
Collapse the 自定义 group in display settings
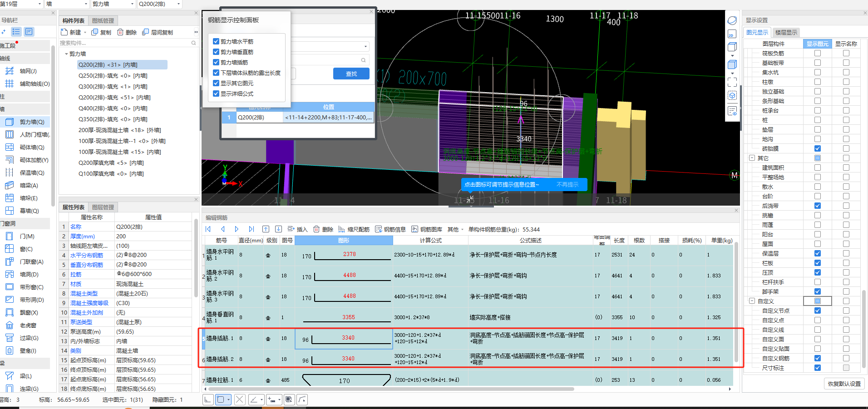(x=752, y=301)
